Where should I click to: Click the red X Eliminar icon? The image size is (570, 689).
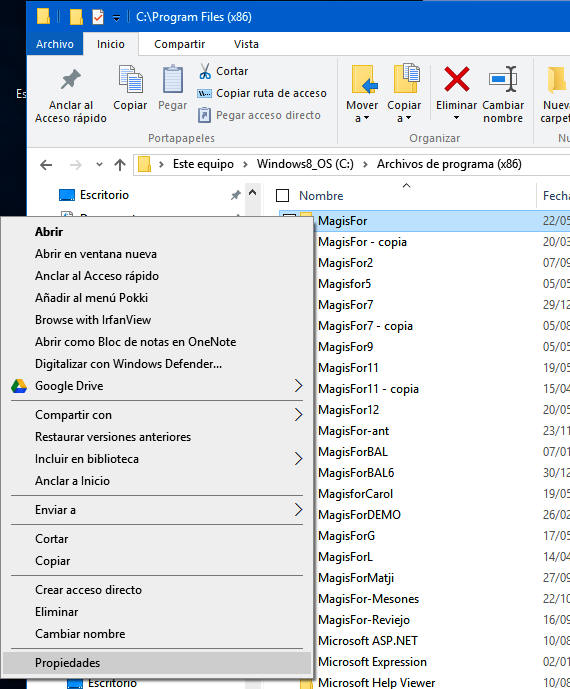[x=456, y=80]
